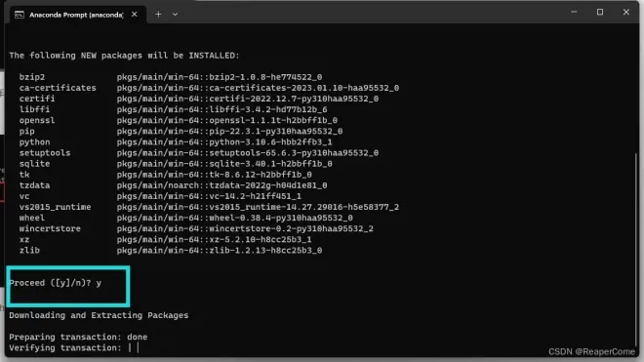Close the Anaconda Prompt tab

click(x=135, y=15)
